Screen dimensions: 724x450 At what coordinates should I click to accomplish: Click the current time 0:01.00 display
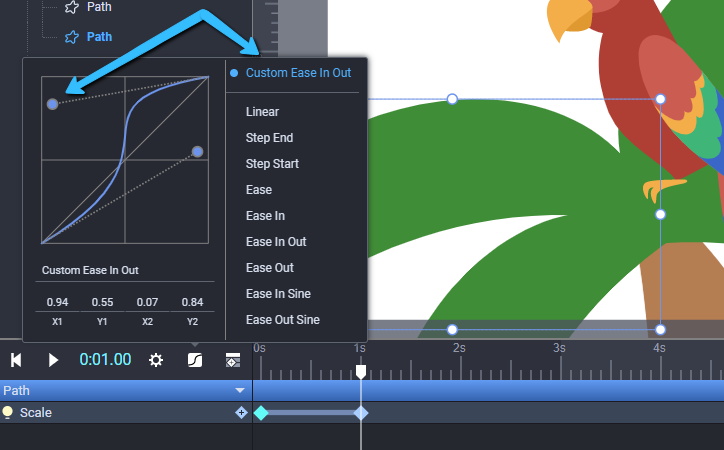coord(105,360)
